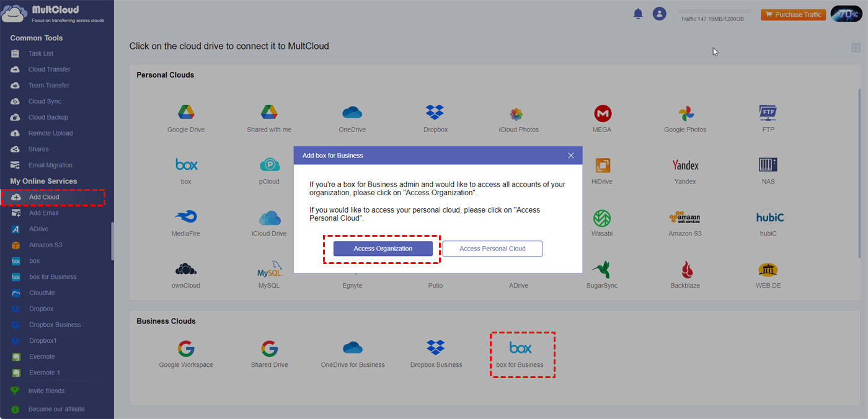
Task: Select the NAS icon
Action: tap(768, 164)
